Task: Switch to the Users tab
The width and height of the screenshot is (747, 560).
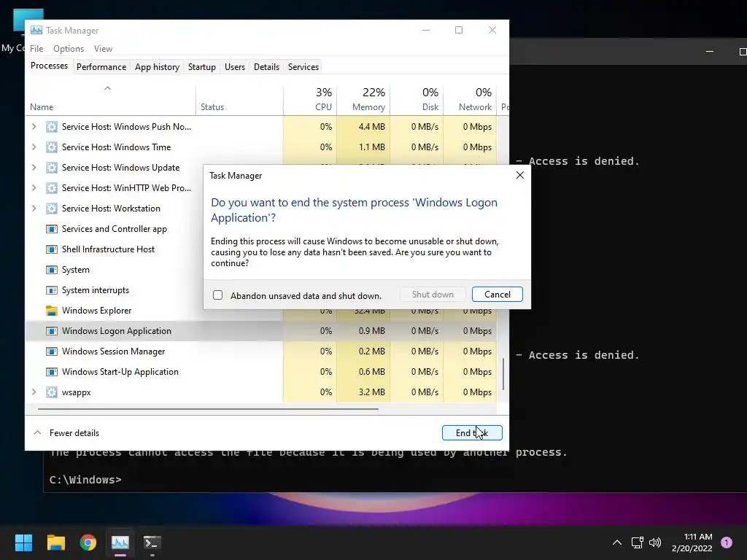Action: pyautogui.click(x=235, y=67)
